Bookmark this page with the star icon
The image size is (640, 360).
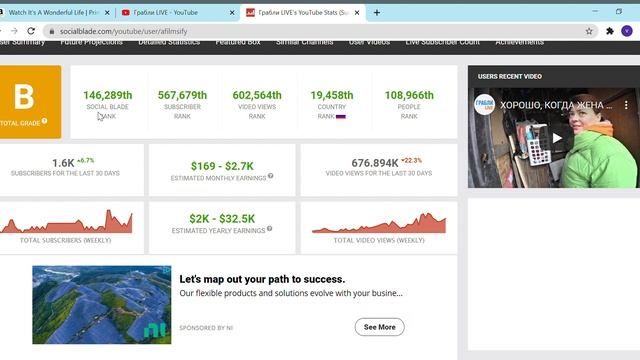(x=589, y=31)
